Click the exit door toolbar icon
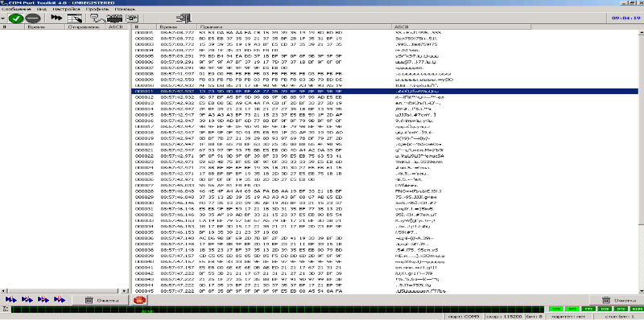 pos(184,18)
